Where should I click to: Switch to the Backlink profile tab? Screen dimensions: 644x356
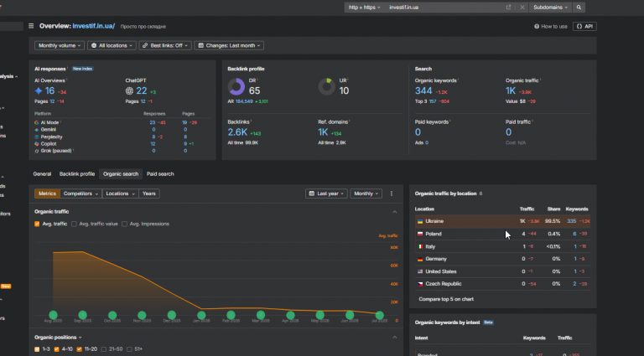pos(77,174)
